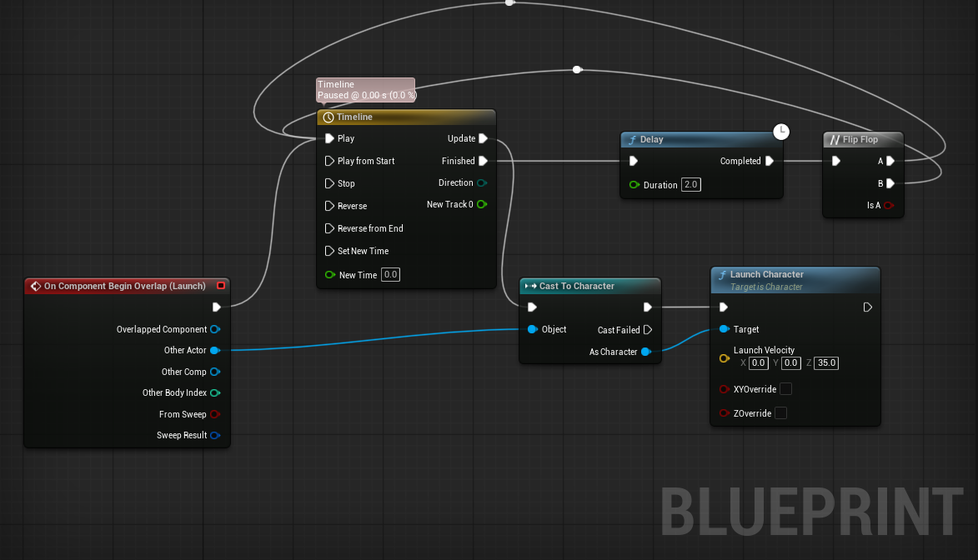The height and width of the screenshot is (560, 978).
Task: Click the New Time value field
Action: point(390,274)
